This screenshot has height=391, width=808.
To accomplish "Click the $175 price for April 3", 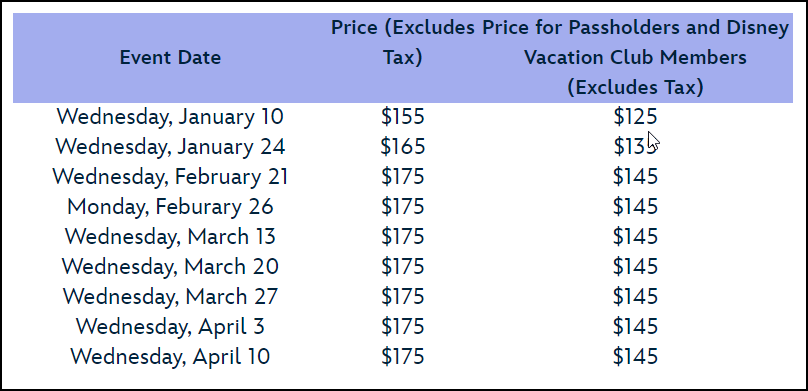I will click(x=402, y=326).
